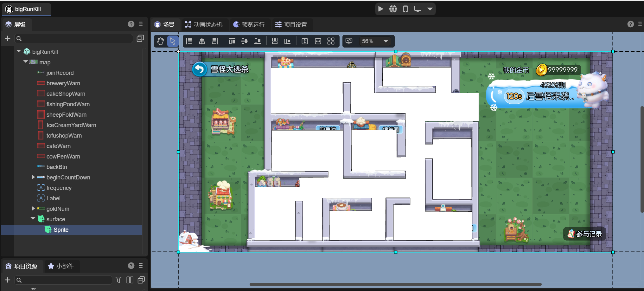Align selected nodes to top edge

(232, 41)
